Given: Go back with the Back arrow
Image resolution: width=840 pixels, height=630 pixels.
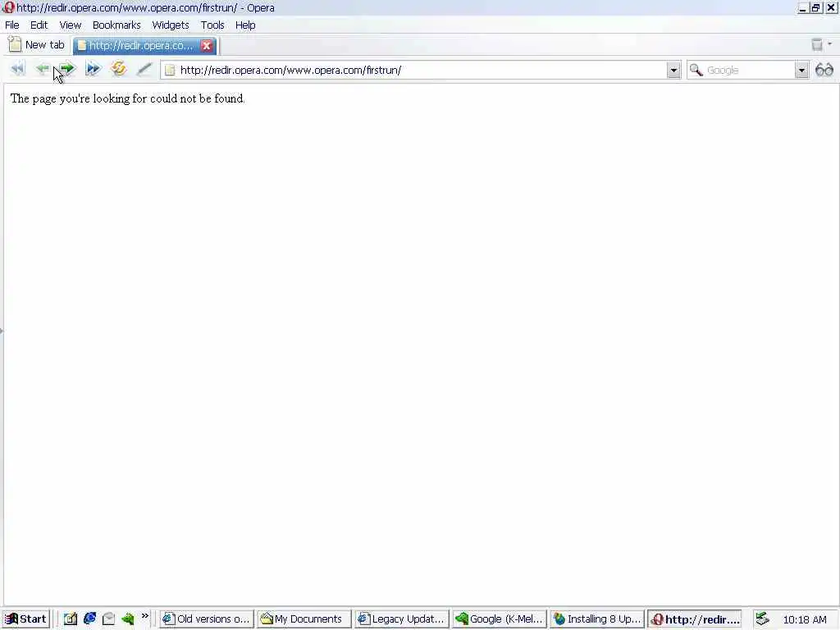Looking at the screenshot, I should (x=43, y=69).
